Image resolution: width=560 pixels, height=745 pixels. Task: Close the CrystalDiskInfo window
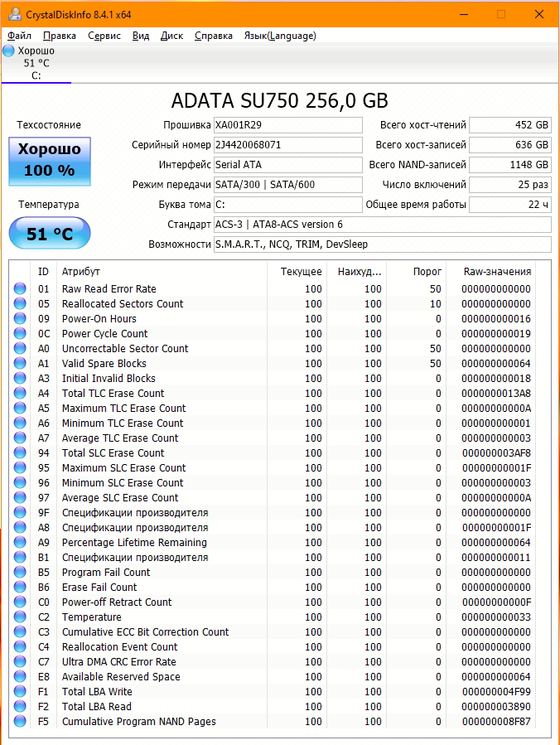coord(538,14)
